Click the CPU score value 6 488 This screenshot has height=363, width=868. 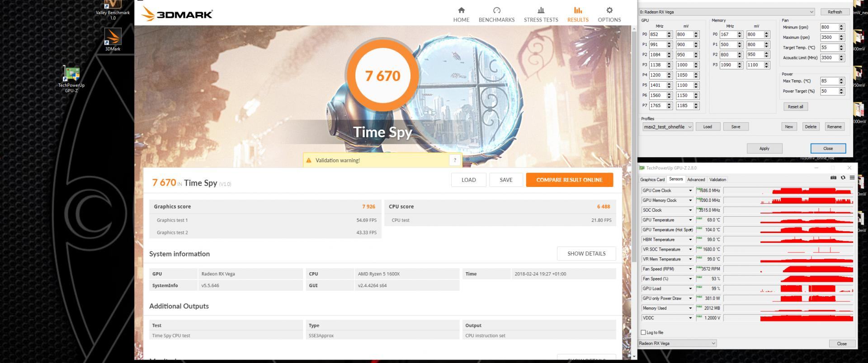pos(604,207)
